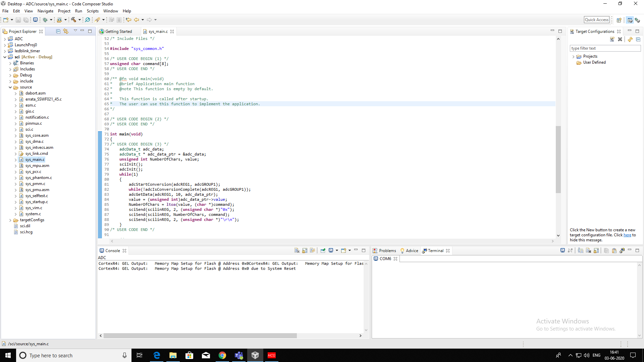Click Refresh icon in Target Configurations
This screenshot has width=644, height=362.
click(x=630, y=39)
